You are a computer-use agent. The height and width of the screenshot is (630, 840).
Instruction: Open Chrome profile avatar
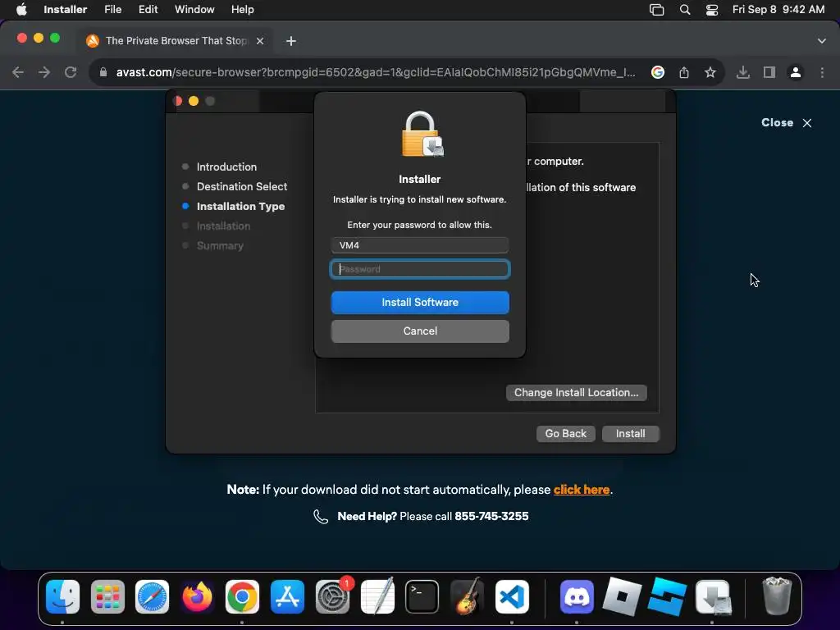coord(796,72)
